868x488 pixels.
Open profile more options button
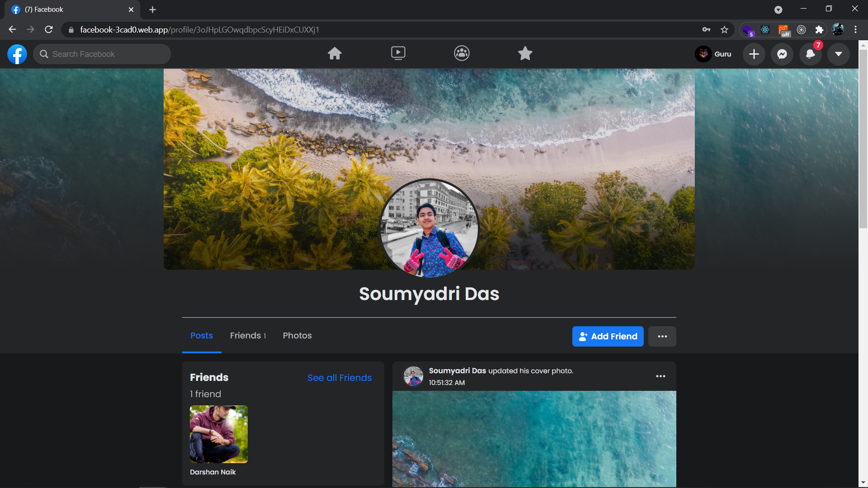coord(662,337)
